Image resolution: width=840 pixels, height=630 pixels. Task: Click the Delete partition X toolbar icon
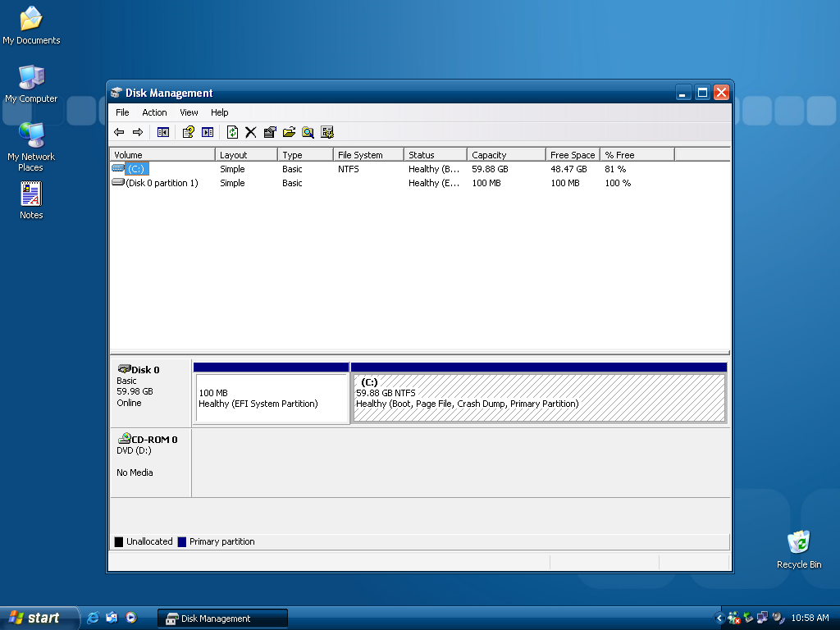251,132
